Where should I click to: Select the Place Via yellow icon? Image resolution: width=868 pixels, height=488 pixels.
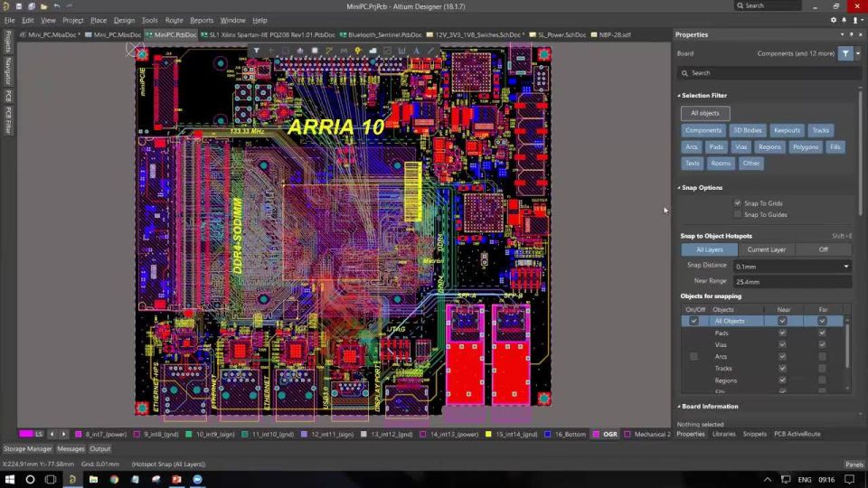358,51
